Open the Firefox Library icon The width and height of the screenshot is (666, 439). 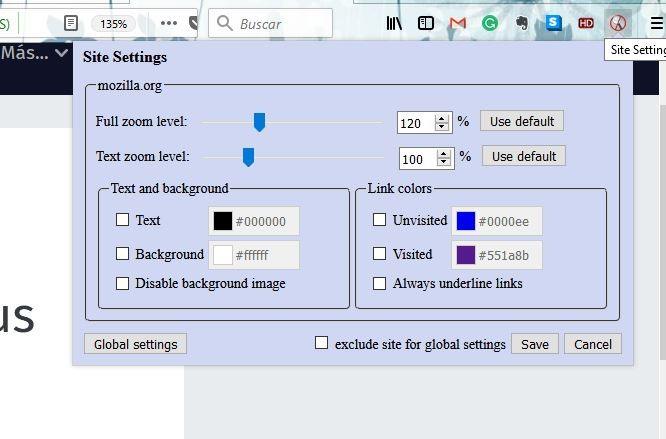395,23
